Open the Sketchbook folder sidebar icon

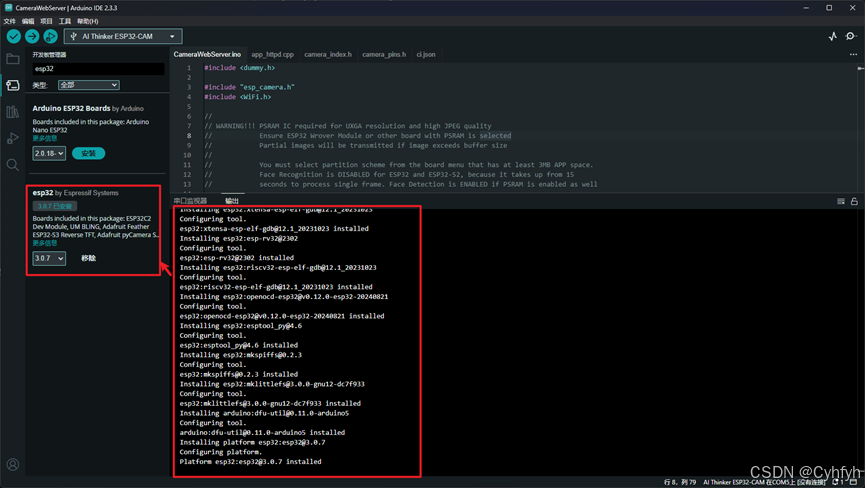pyautogui.click(x=13, y=59)
